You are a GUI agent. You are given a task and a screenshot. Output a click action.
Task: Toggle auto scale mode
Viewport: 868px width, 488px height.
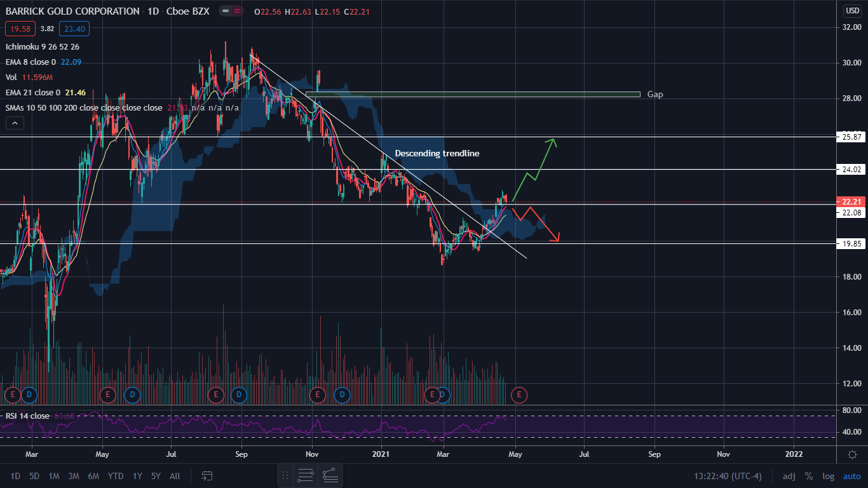coord(851,476)
